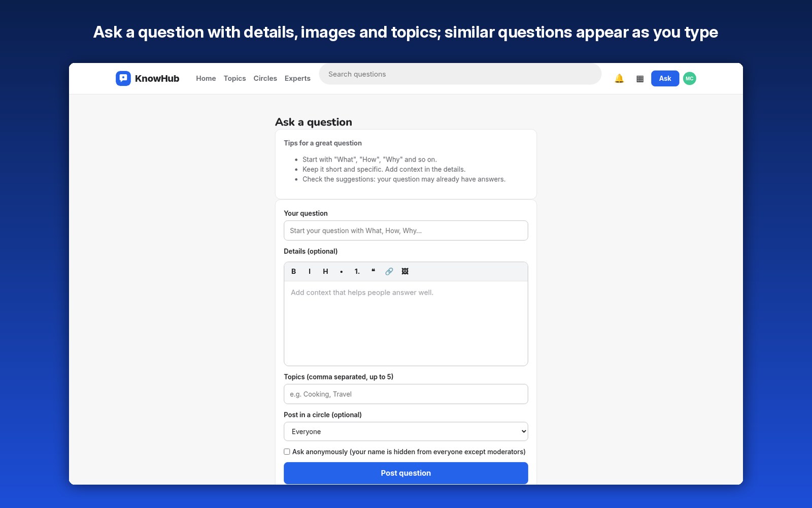Screen dimensions: 812x508
Task: Click into the details text area
Action: pyautogui.click(x=406, y=323)
